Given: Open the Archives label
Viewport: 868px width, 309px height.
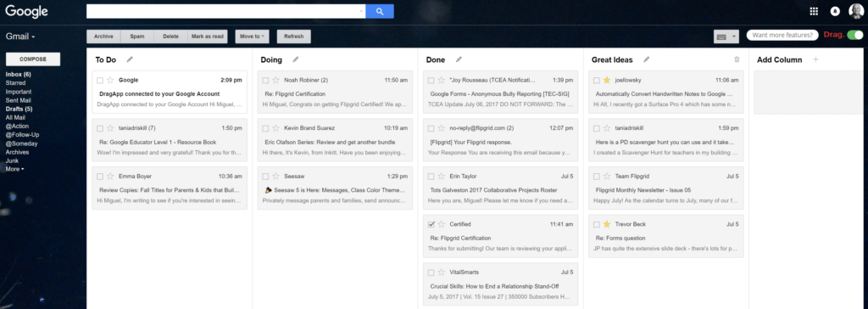Looking at the screenshot, I should [x=17, y=151].
